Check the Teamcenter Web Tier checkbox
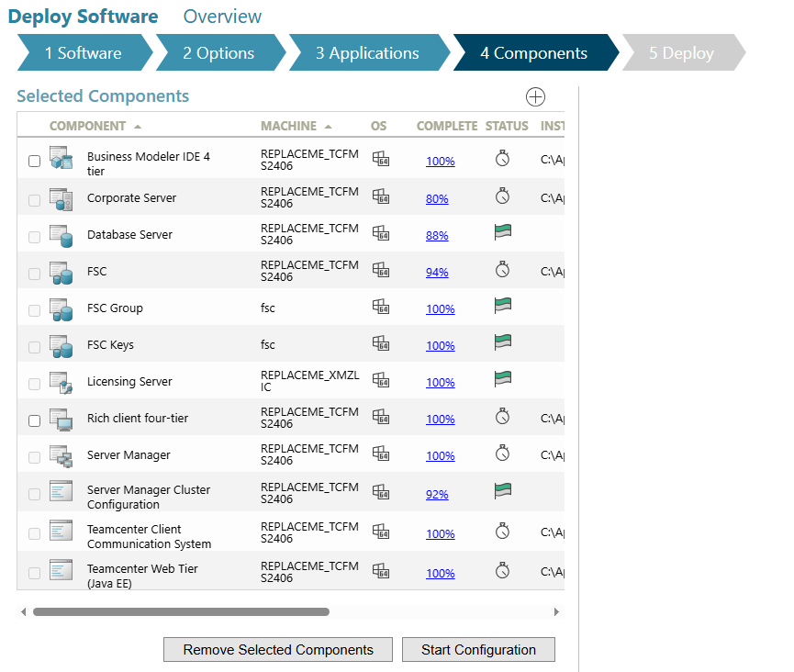This screenshot has height=672, width=794. (x=35, y=573)
